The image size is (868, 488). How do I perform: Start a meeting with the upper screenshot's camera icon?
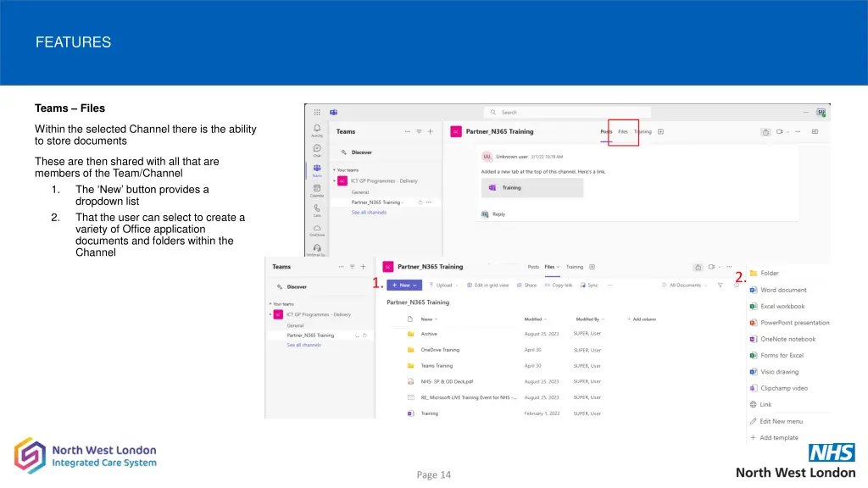click(x=780, y=131)
